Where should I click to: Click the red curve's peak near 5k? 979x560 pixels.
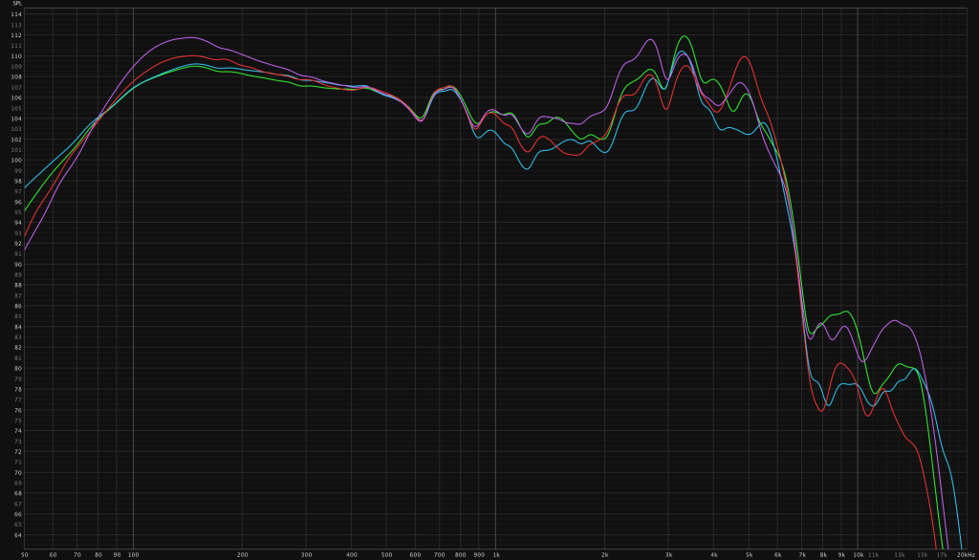[x=743, y=56]
